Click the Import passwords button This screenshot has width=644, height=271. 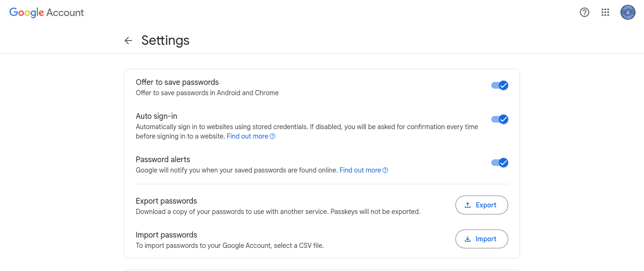[481, 239]
